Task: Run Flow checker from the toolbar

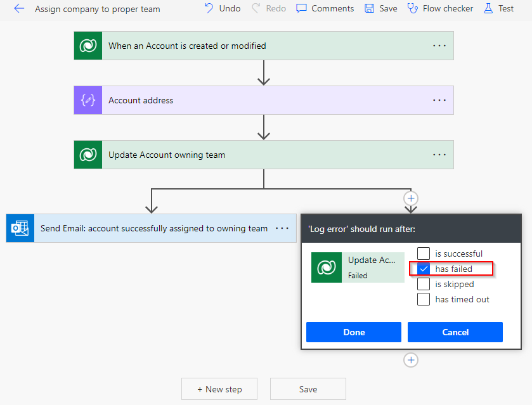Action: [440, 8]
